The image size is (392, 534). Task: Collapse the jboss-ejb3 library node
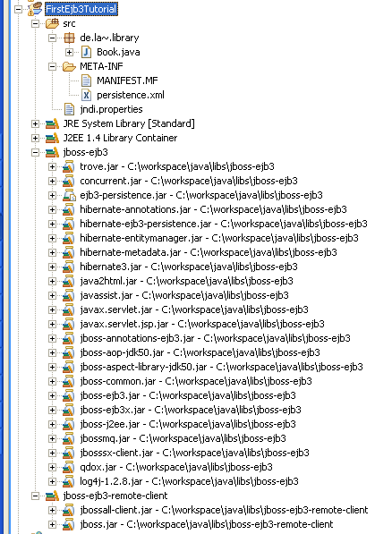[x=35, y=152]
